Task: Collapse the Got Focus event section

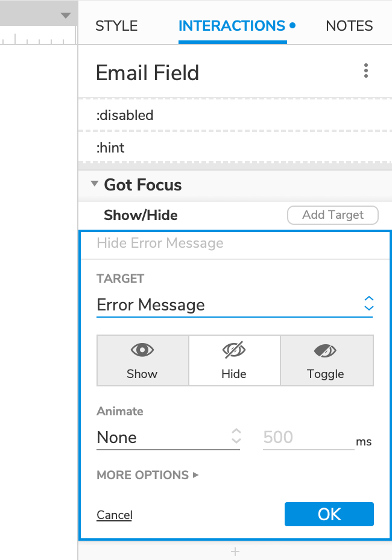Action: [94, 184]
